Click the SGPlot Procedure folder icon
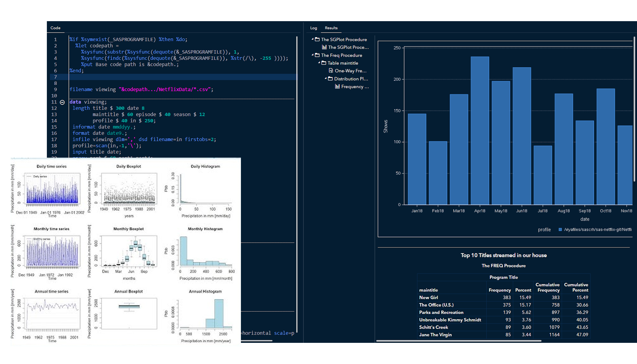Screen dimensions: 637x364 coord(317,39)
